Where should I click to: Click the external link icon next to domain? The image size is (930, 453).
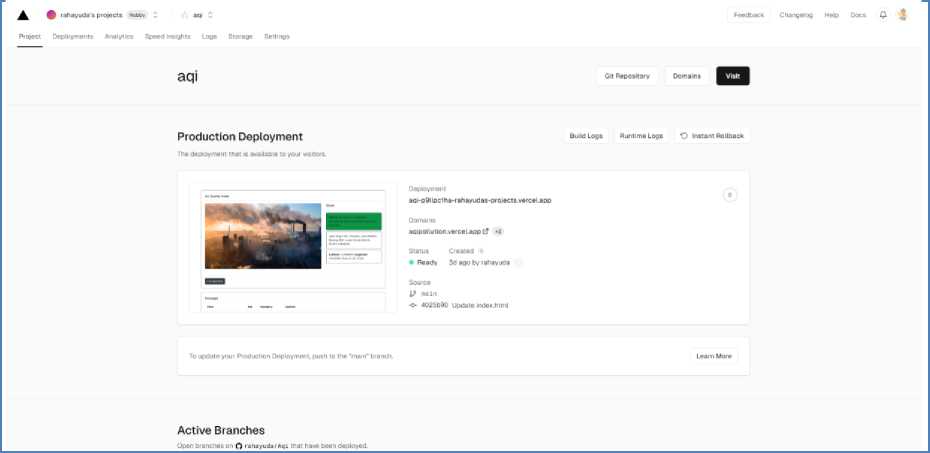point(486,231)
